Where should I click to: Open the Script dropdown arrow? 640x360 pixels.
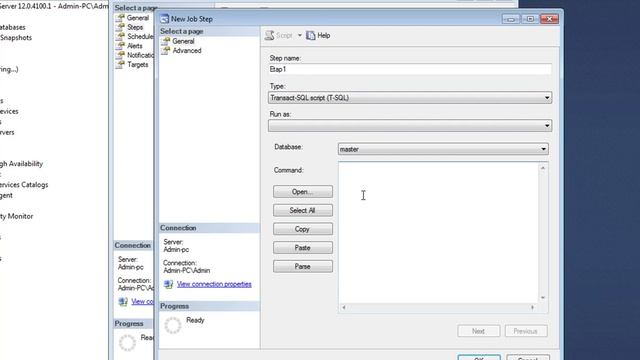(x=300, y=36)
